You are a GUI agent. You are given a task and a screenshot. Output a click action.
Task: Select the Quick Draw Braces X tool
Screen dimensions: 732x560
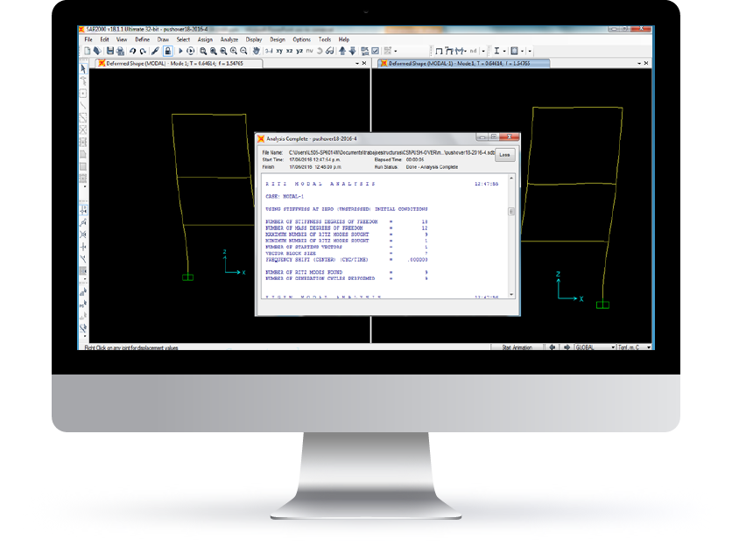pyautogui.click(x=83, y=129)
